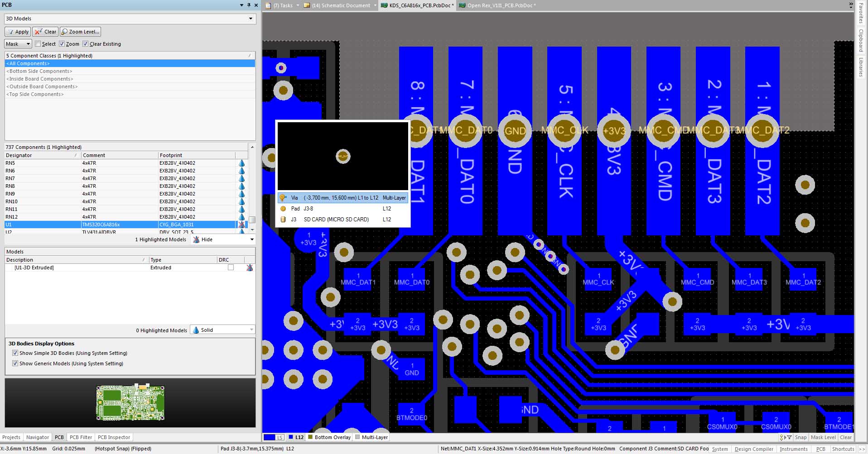Uncheck the Clear Existing checkbox

86,44
